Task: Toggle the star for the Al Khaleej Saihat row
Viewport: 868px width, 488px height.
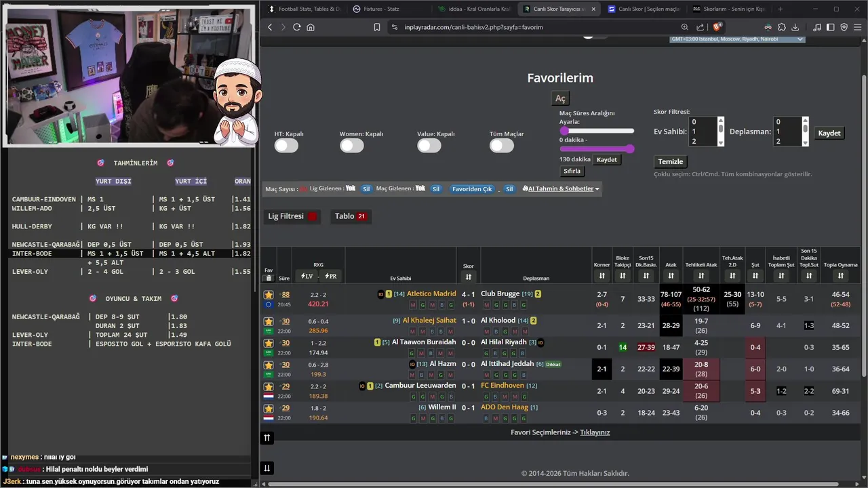Action: [269, 321]
